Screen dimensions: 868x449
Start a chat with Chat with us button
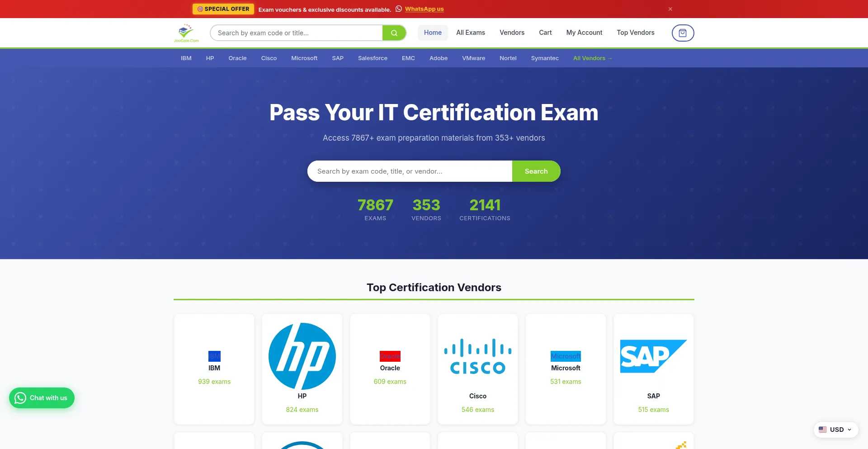pos(42,398)
